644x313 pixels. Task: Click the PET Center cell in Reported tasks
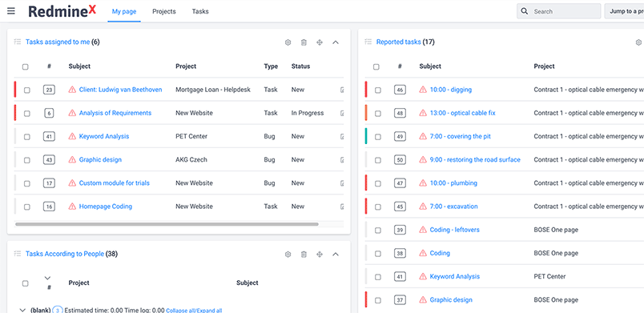click(x=549, y=276)
